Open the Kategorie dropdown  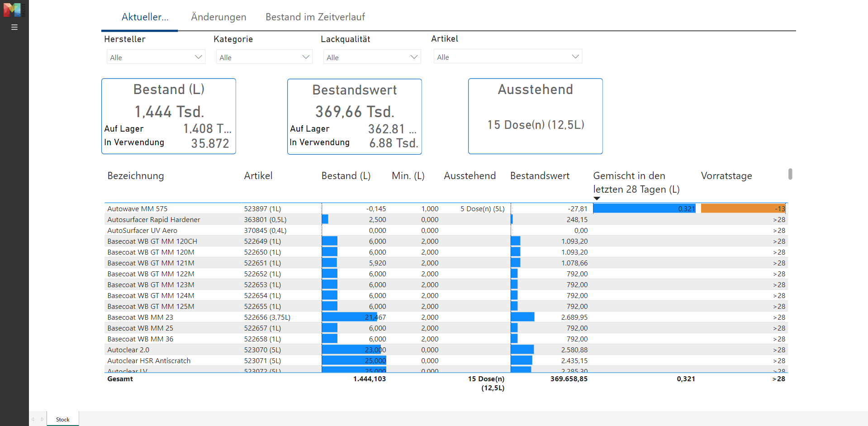click(265, 57)
